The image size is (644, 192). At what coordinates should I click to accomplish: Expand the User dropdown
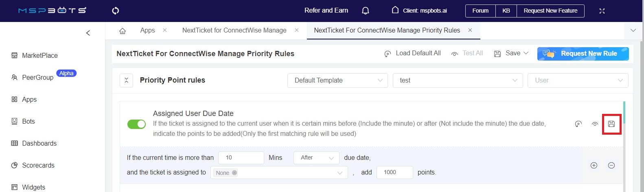[x=578, y=81]
